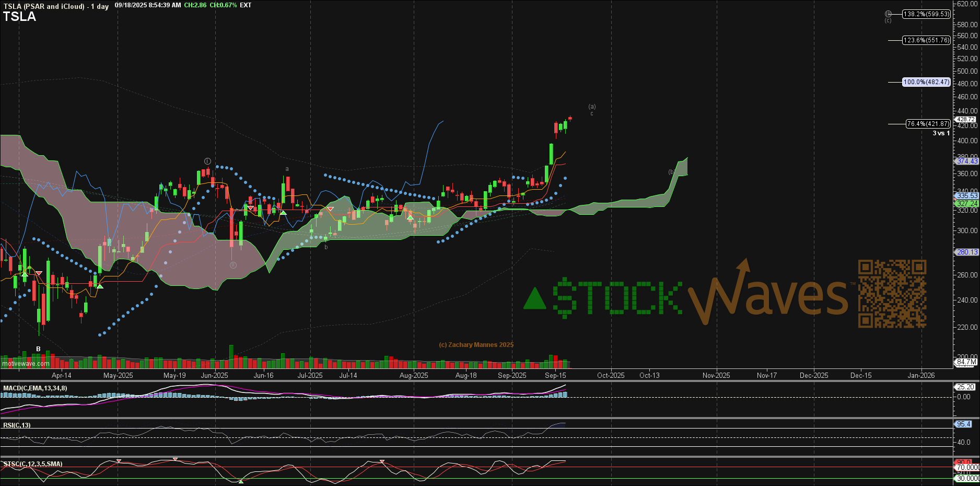Click the (a) wave label above latest candles
This screenshot has height=486, width=980.
click(x=592, y=107)
